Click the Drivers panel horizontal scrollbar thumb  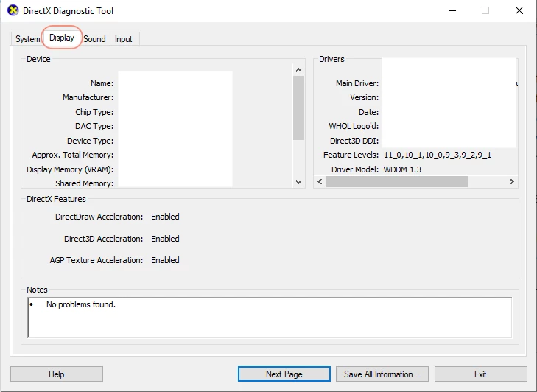pos(397,181)
